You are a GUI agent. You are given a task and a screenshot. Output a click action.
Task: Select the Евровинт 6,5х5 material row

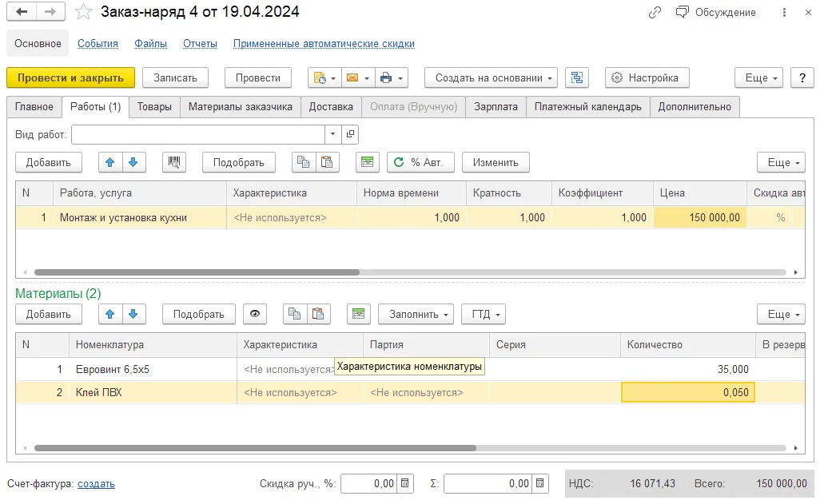click(410, 370)
